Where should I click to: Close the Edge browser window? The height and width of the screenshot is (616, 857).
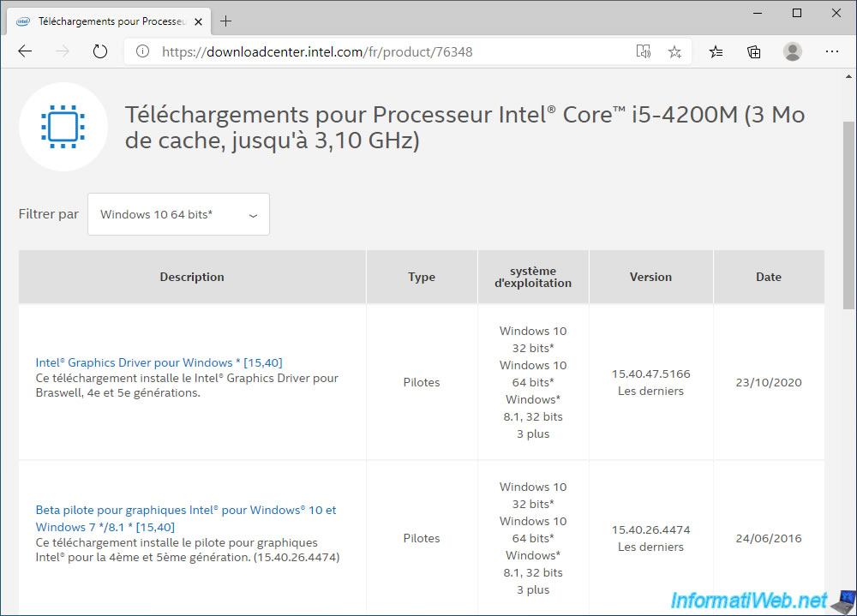[x=836, y=13]
